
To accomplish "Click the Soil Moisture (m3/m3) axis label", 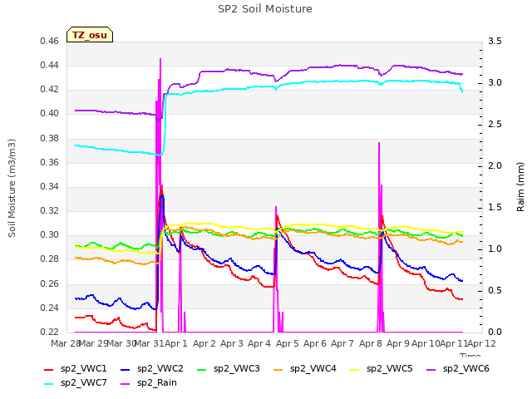I will [12, 188].
